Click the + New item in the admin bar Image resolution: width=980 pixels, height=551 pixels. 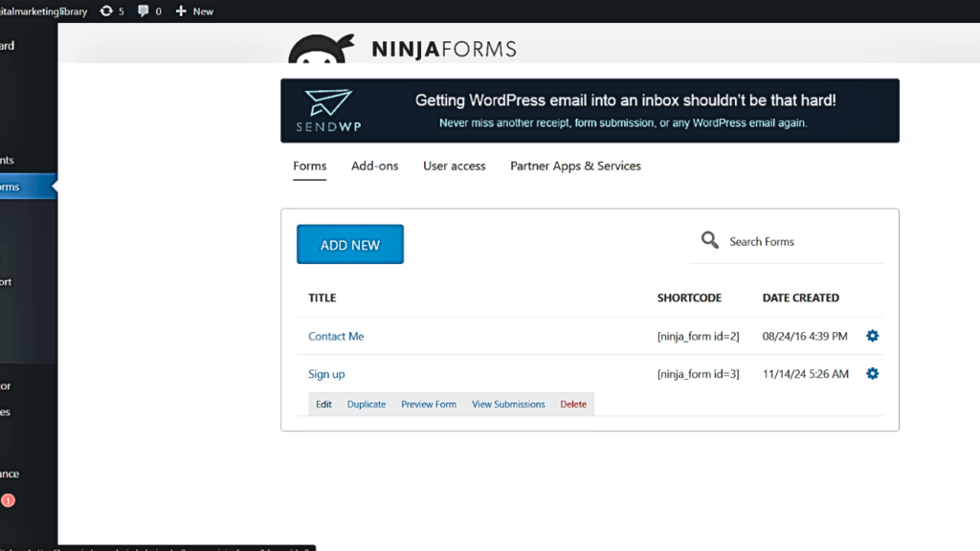193,11
